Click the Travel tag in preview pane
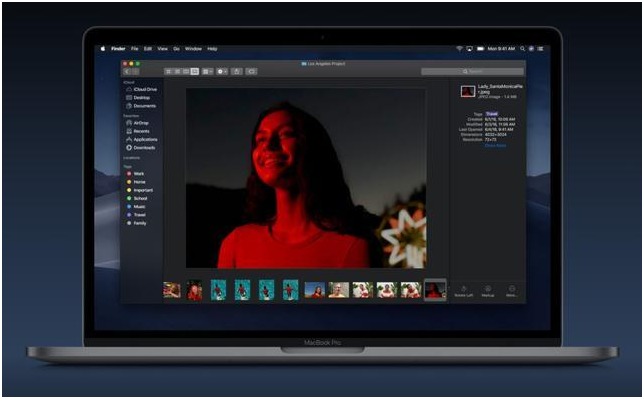The height and width of the screenshot is (399, 644). [x=492, y=114]
